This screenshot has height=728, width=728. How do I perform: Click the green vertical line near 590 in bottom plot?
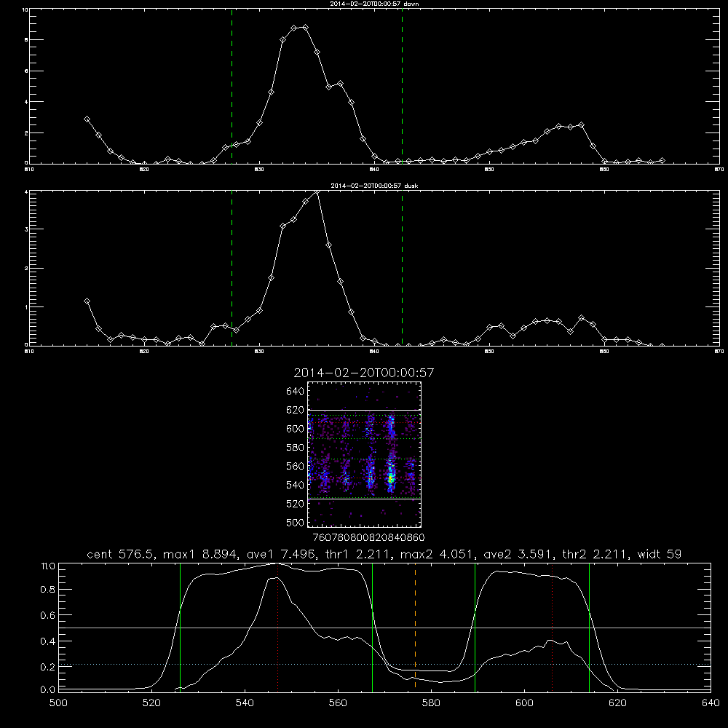pos(475,627)
